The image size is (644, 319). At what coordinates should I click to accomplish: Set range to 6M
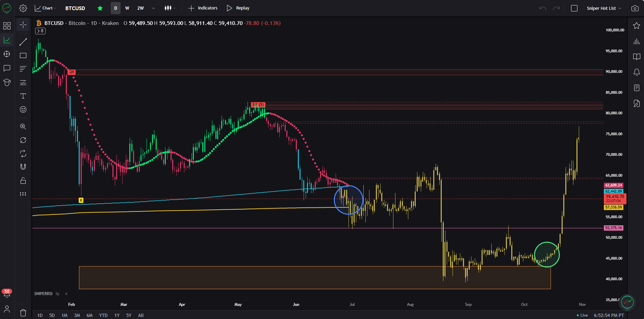pos(90,315)
